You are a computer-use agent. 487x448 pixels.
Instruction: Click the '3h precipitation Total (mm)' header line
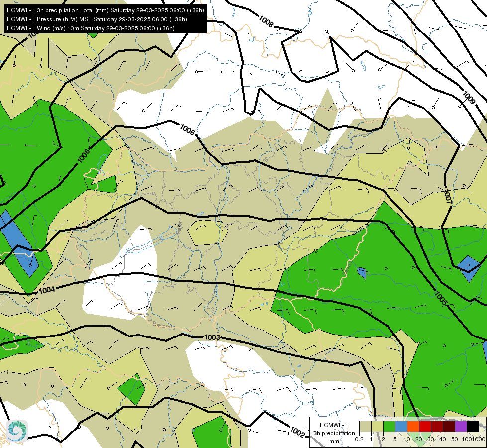click(x=105, y=10)
